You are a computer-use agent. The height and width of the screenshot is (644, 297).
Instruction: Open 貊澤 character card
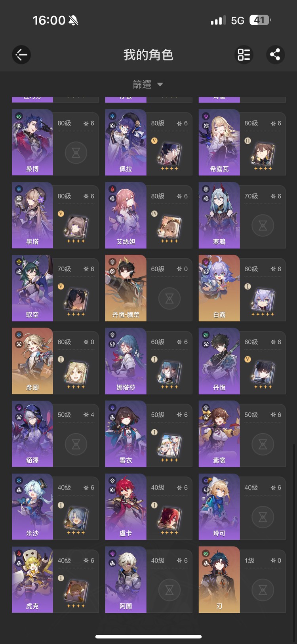[x=55, y=434]
